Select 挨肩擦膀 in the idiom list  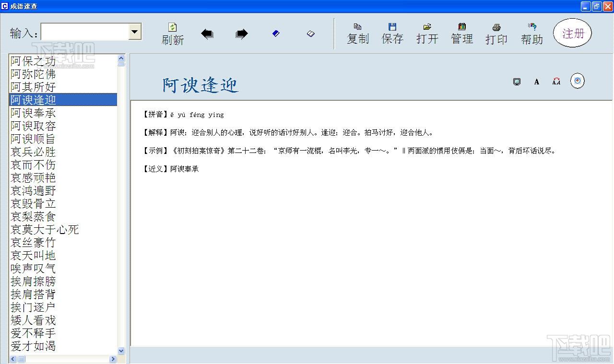63,281
